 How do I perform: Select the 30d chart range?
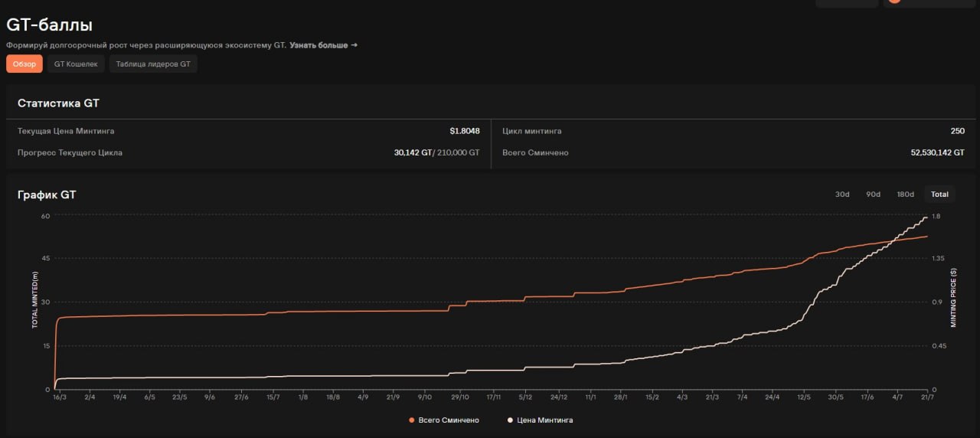tap(842, 194)
